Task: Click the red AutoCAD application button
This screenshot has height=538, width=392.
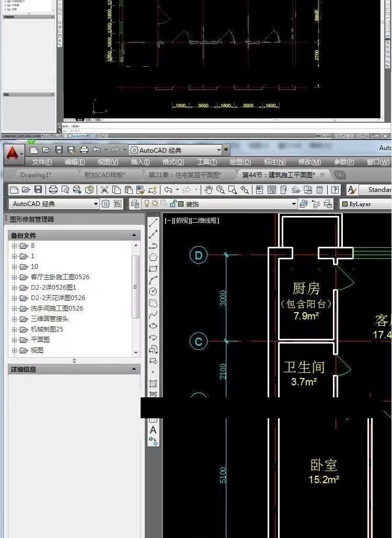Action: pyautogui.click(x=14, y=154)
